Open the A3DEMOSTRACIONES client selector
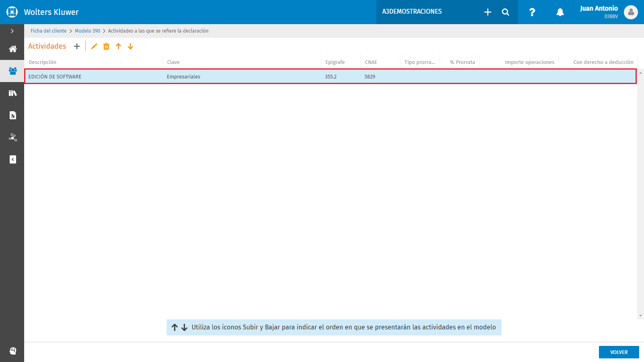 [x=412, y=12]
